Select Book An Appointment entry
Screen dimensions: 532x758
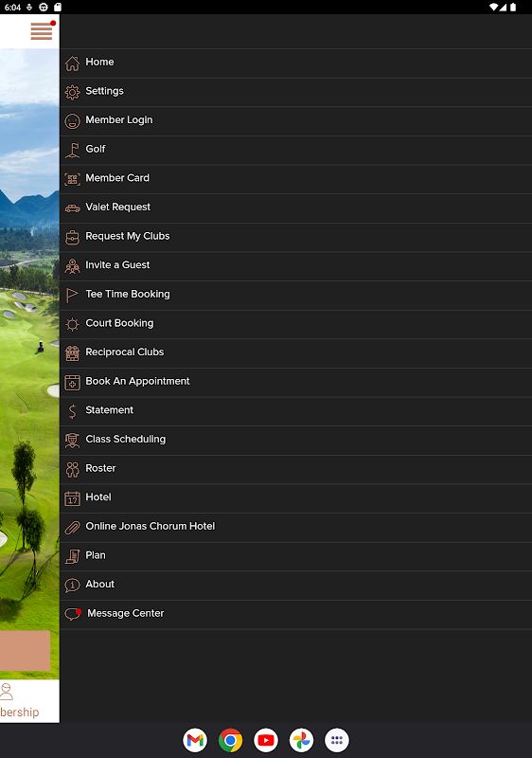296,383
